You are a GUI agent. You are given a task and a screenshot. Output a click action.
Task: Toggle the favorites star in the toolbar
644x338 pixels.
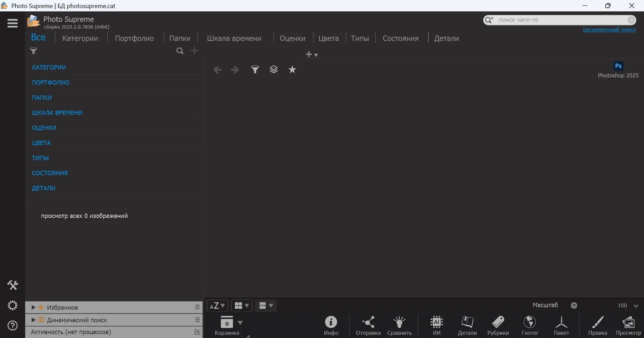click(x=292, y=69)
